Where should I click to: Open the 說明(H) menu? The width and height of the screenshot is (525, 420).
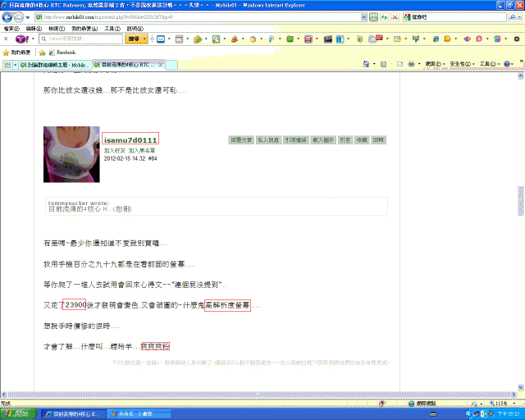point(135,29)
